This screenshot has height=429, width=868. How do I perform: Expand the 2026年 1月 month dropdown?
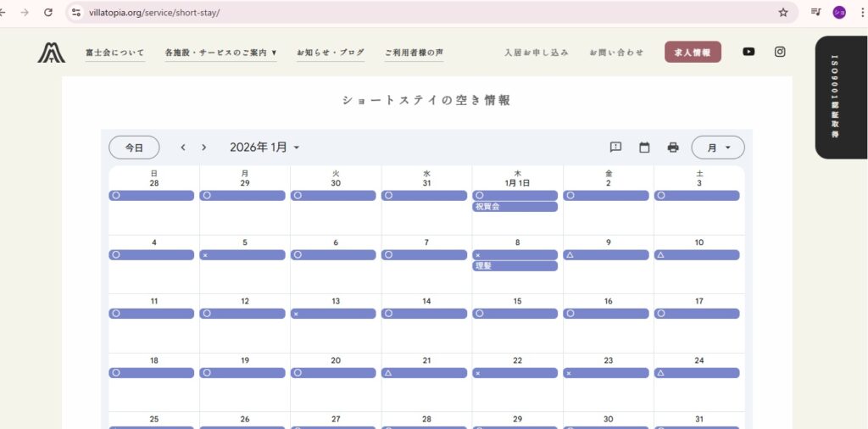click(x=264, y=148)
